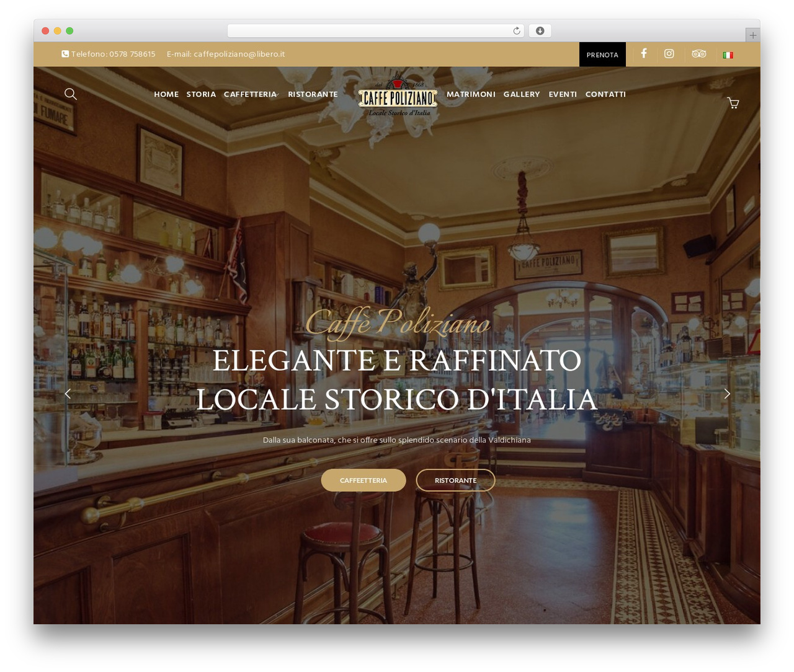Open the Gallery menu item

tap(522, 94)
